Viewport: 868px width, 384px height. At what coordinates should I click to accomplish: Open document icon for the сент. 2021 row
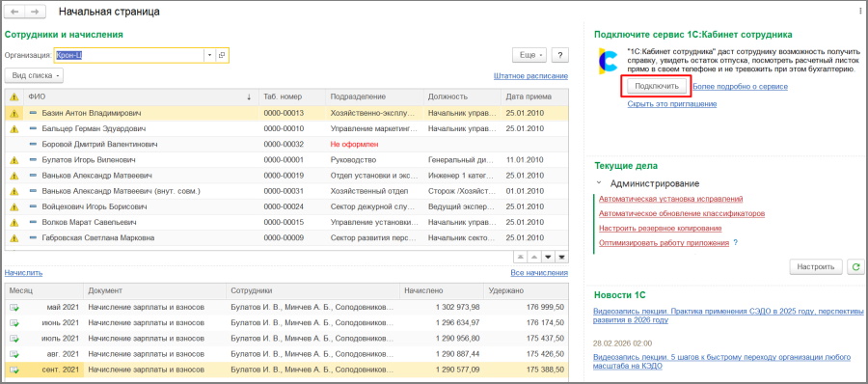(14, 369)
